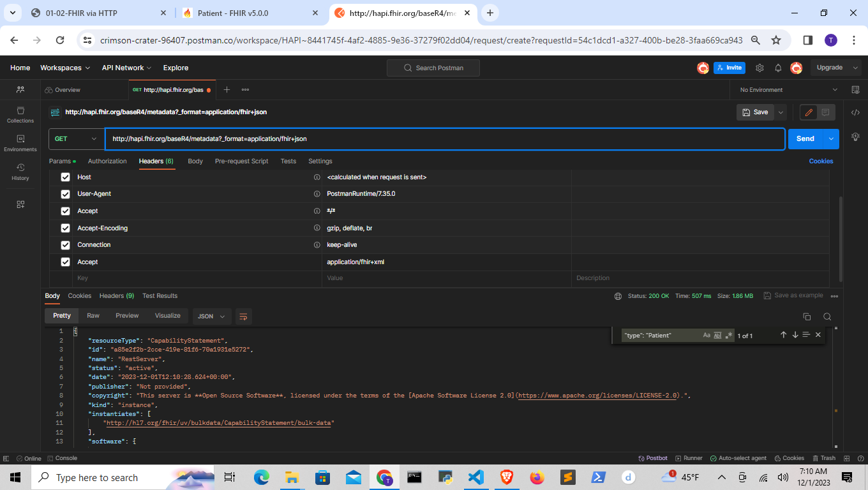The width and height of the screenshot is (868, 490).
Task: Open the Pre-request Script tab
Action: coord(241,161)
